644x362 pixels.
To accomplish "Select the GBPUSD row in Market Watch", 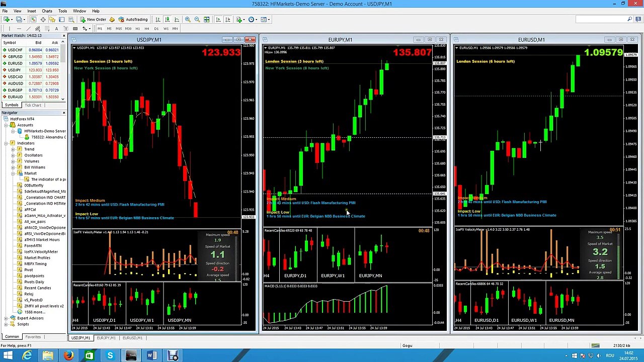I will [31, 56].
